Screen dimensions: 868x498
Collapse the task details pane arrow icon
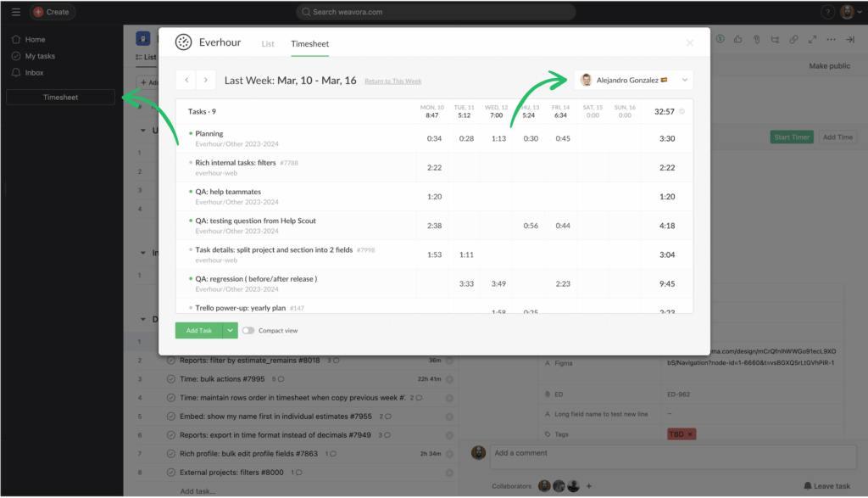coord(851,39)
